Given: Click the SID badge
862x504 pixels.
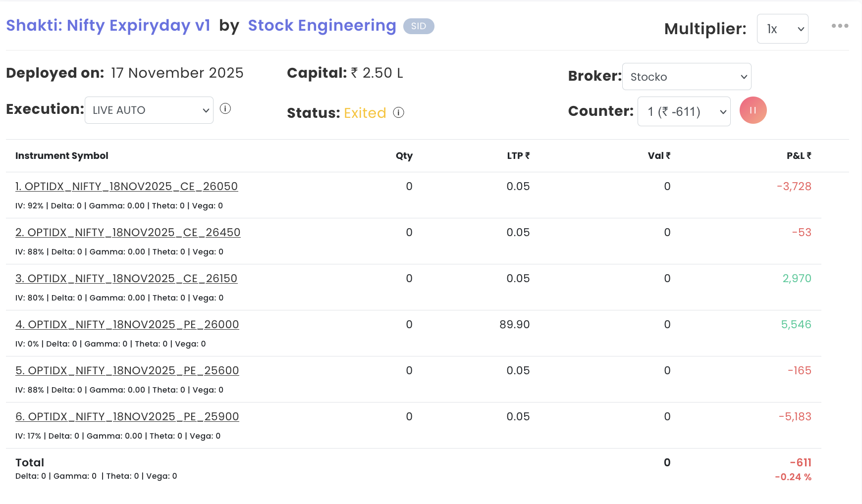Looking at the screenshot, I should click(x=419, y=26).
